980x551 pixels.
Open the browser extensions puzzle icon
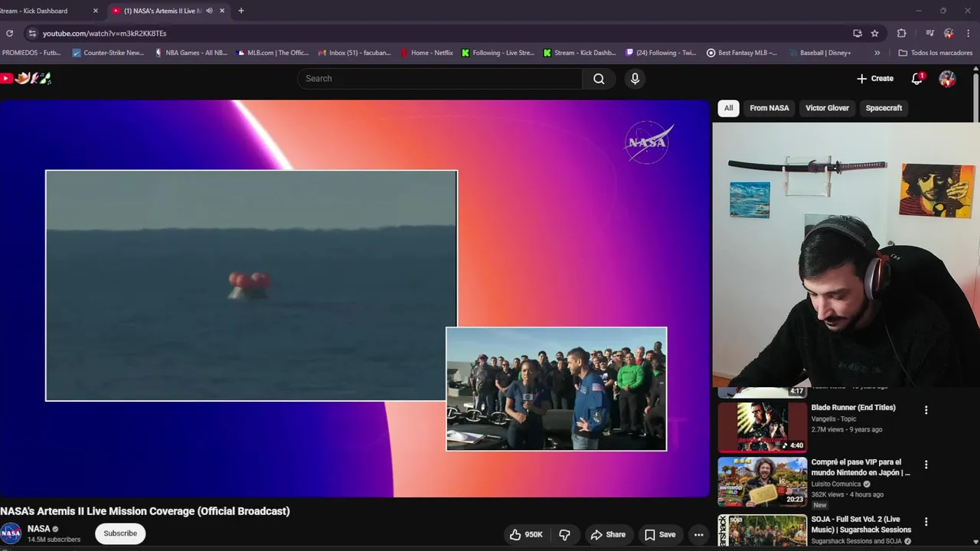[901, 34]
